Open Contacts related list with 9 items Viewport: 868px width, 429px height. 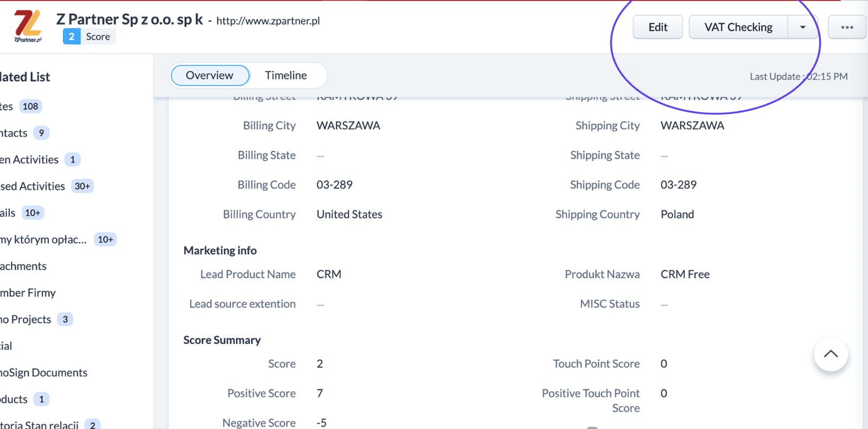[x=24, y=133]
